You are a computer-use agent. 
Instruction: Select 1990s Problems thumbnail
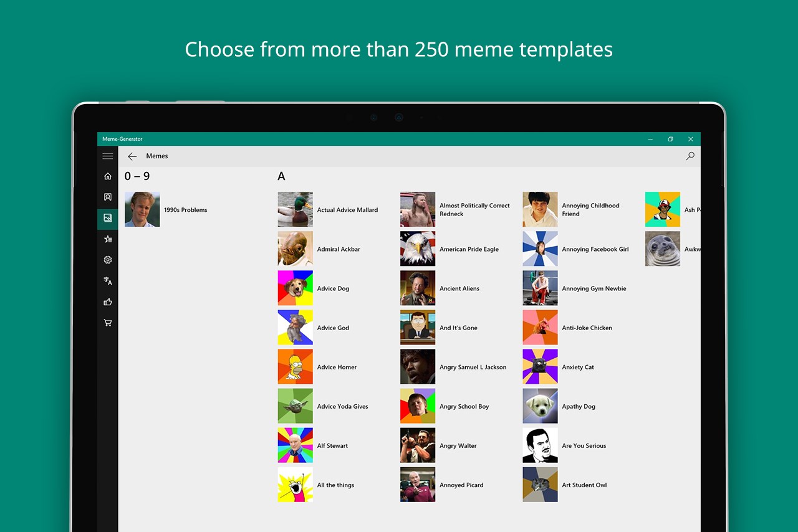pyautogui.click(x=142, y=209)
